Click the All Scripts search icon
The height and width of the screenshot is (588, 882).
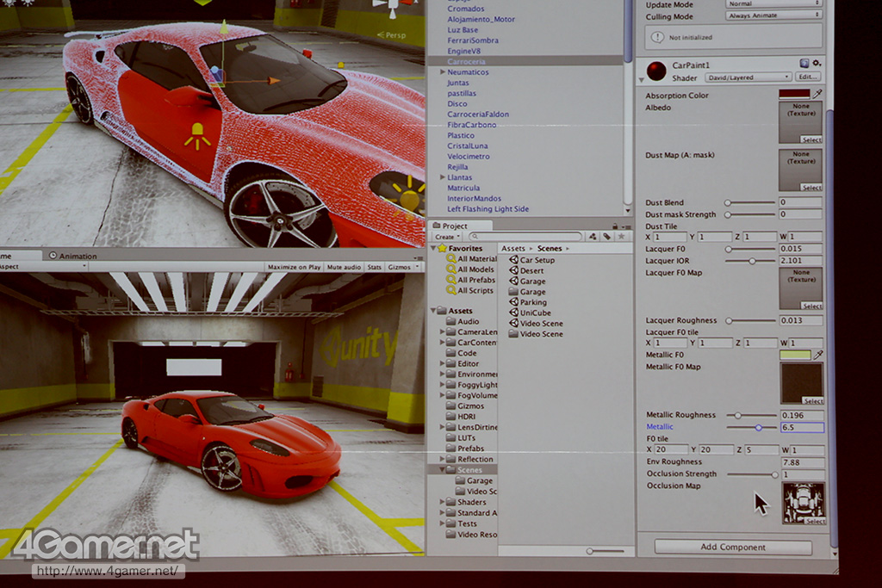451,290
